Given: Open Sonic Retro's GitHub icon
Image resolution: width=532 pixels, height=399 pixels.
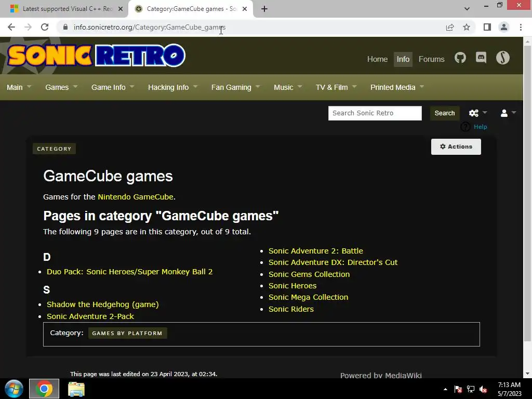Looking at the screenshot, I should point(460,58).
